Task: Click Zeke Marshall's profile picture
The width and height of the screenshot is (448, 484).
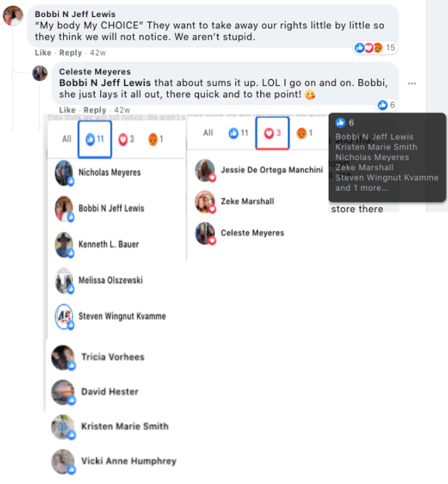Action: point(205,202)
